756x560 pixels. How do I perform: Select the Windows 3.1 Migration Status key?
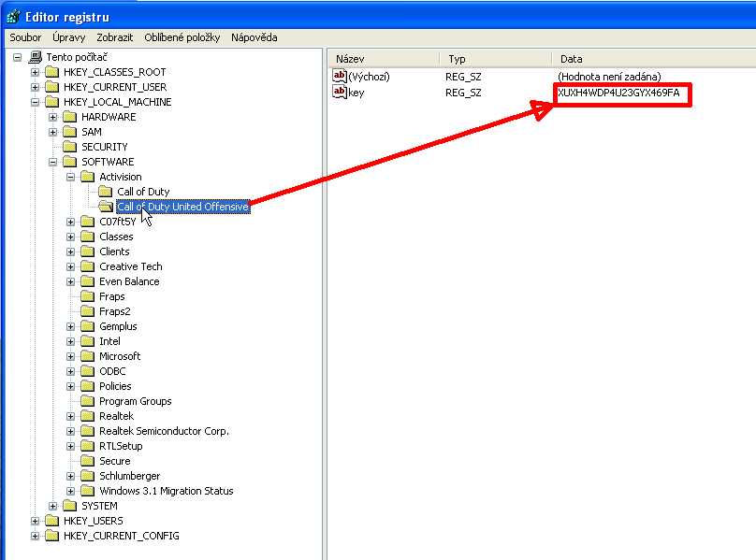(x=167, y=491)
